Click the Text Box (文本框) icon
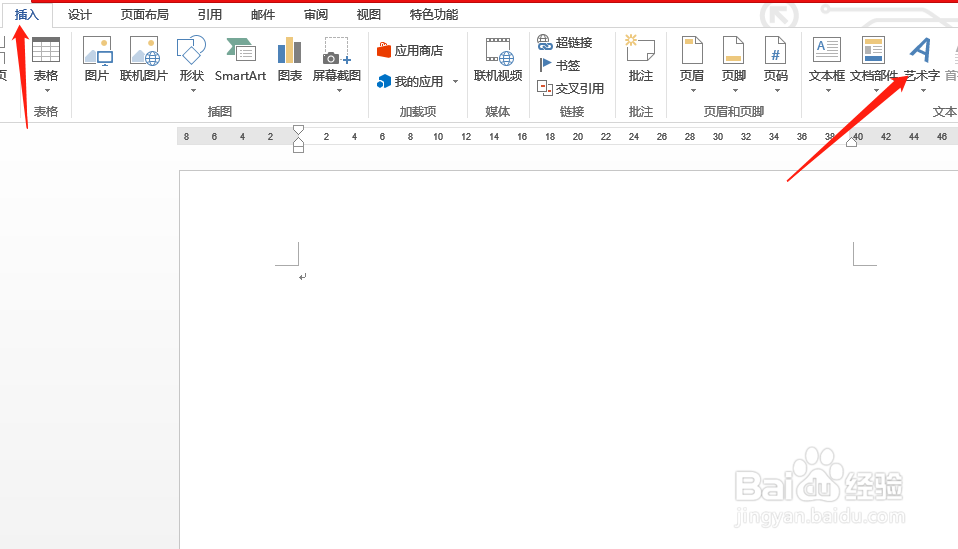Screen dimensions: 958x549 click(x=827, y=50)
